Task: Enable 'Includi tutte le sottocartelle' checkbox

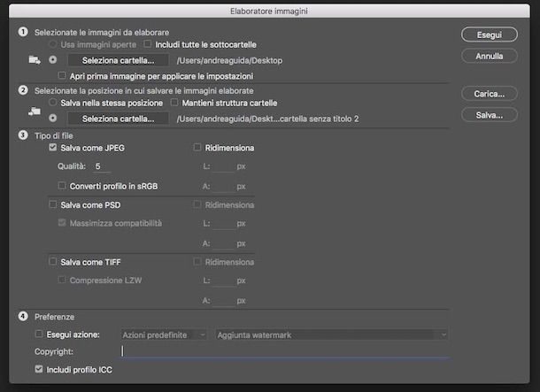Action: tap(148, 44)
